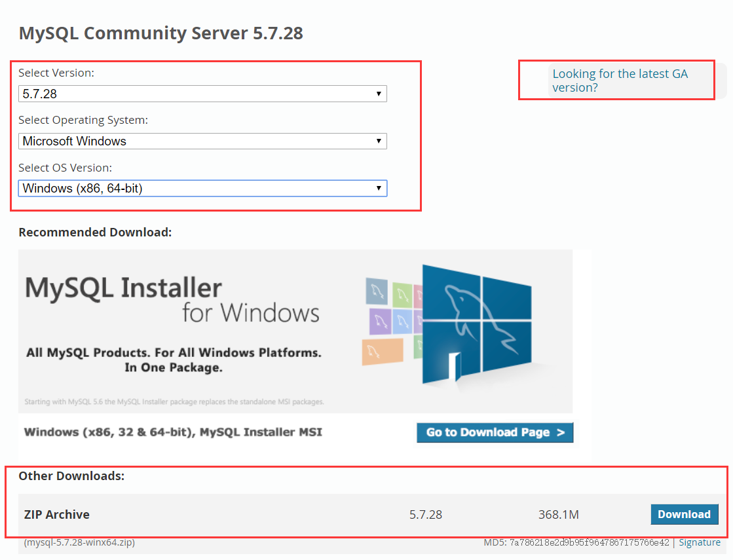Open the Select OS Version dropdown

[x=202, y=189]
